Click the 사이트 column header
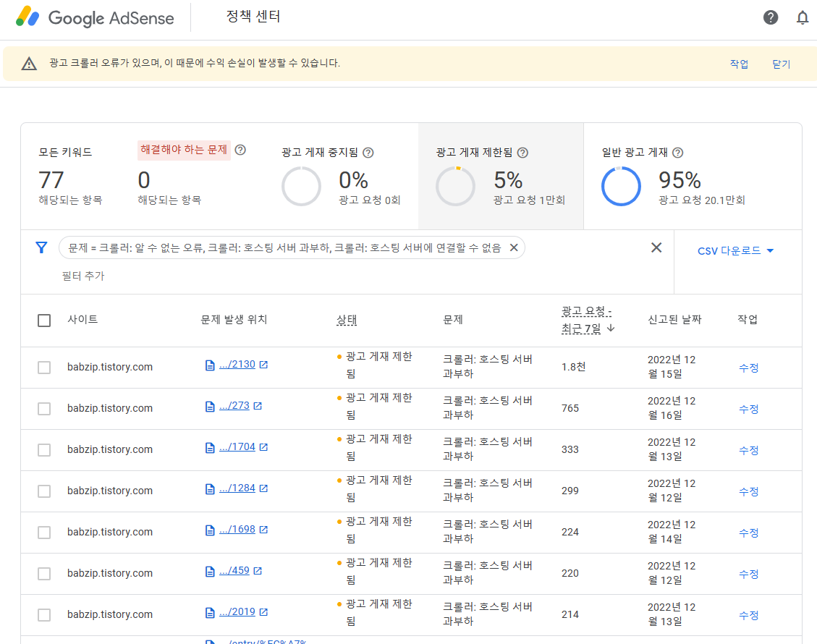817x644 pixels. click(x=82, y=319)
